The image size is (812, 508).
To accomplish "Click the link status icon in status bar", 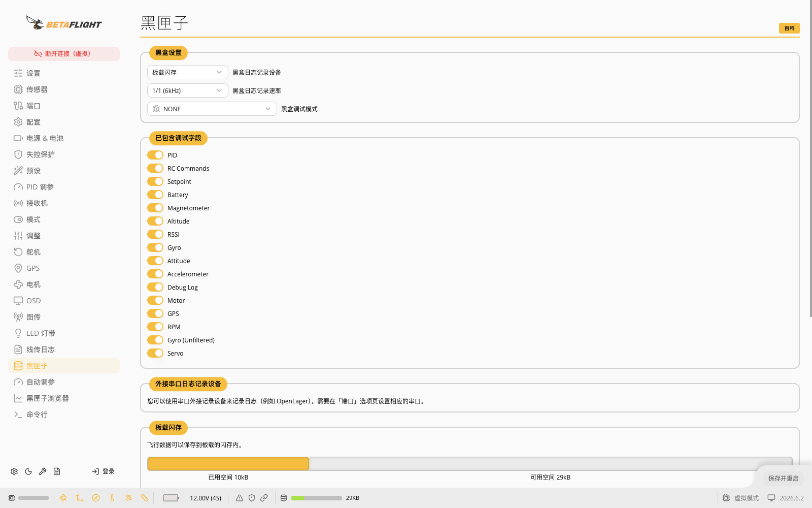I will click(264, 498).
